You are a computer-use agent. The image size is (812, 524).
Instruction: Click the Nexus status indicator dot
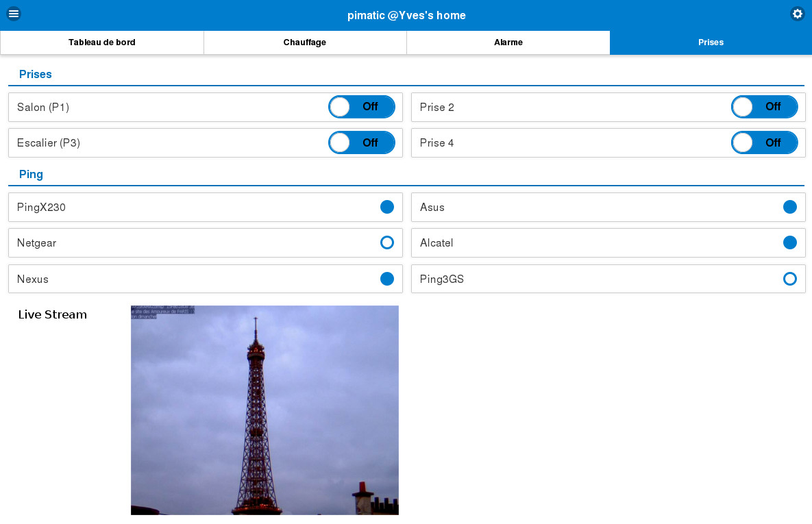click(x=387, y=279)
